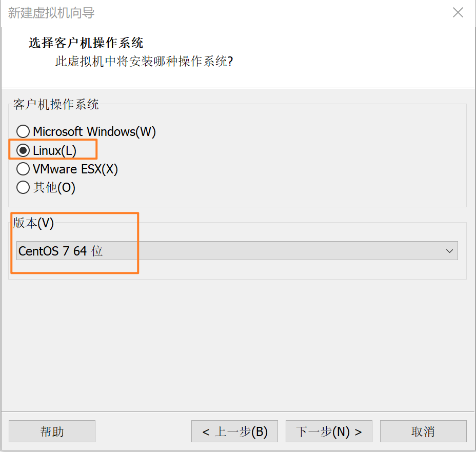Click the Linux(L) label text
476x452 pixels.
[55, 150]
